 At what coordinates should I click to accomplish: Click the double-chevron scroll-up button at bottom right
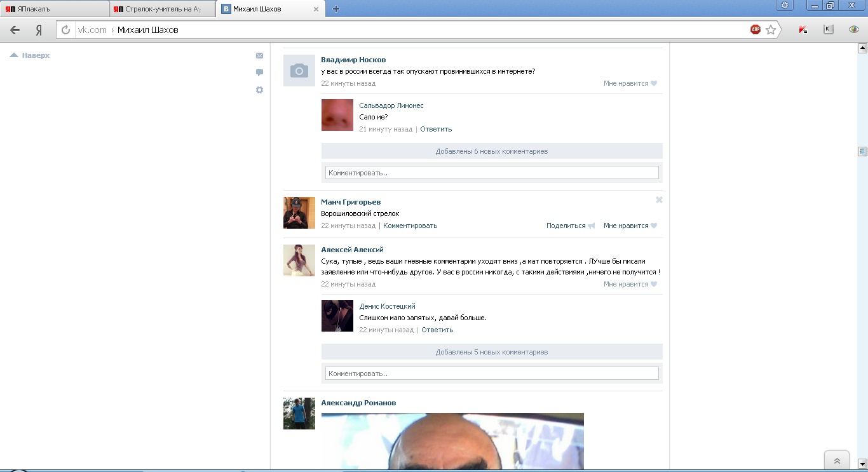pyautogui.click(x=836, y=461)
